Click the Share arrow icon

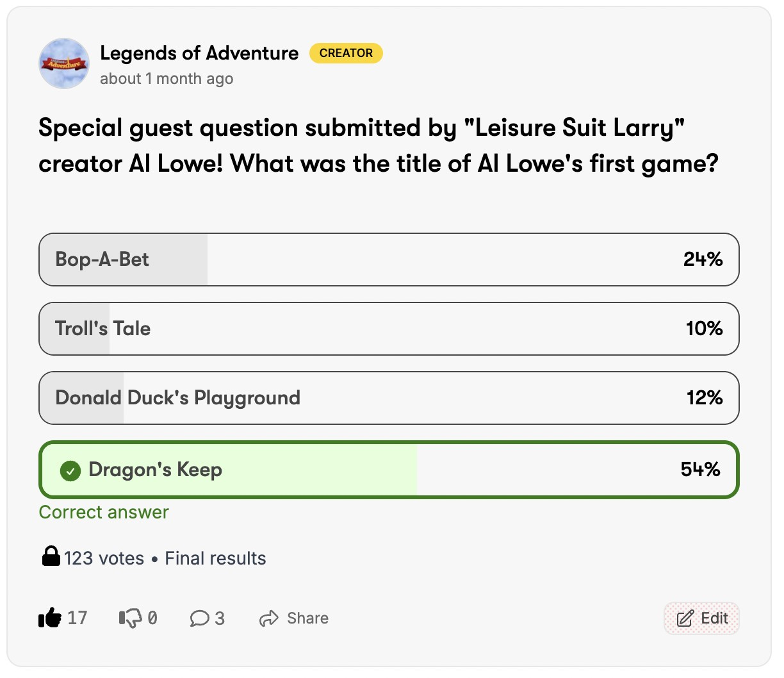pos(268,618)
